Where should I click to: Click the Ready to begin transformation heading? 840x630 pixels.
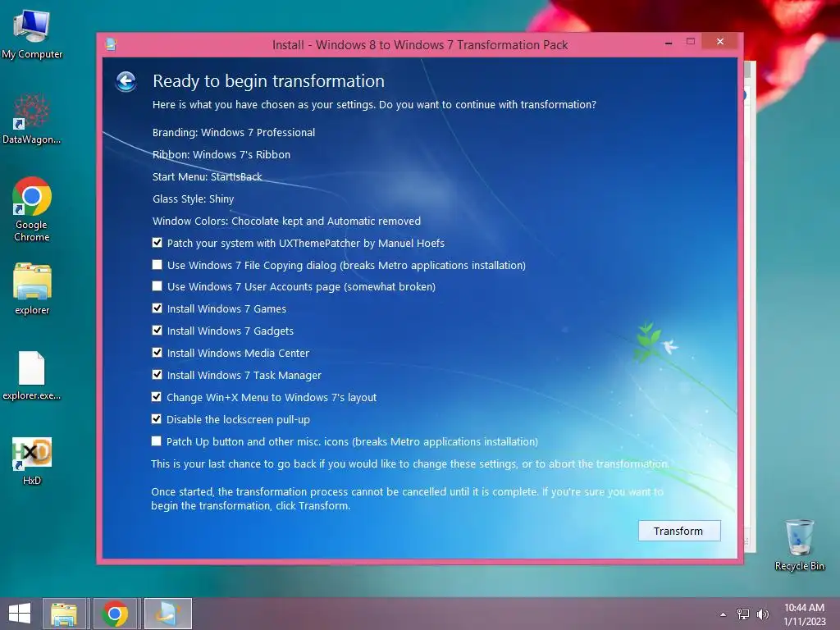click(268, 81)
